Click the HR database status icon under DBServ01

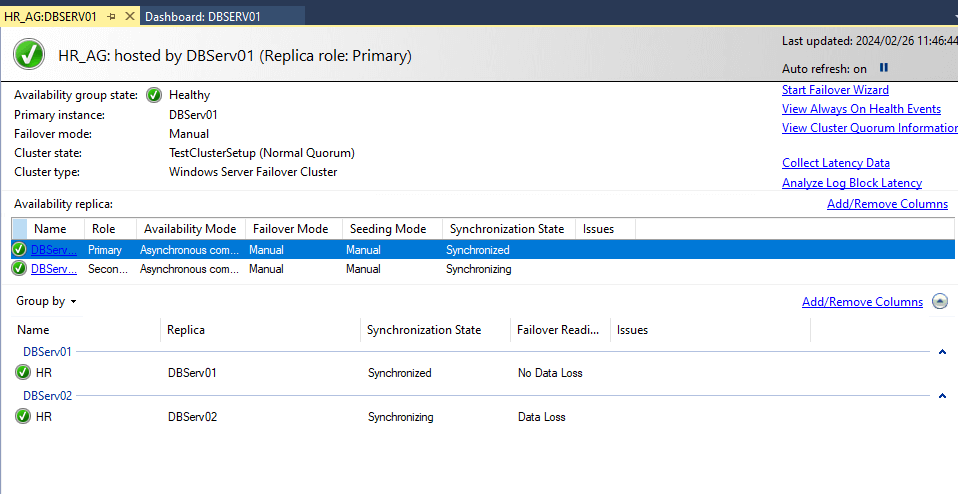pyautogui.click(x=23, y=373)
